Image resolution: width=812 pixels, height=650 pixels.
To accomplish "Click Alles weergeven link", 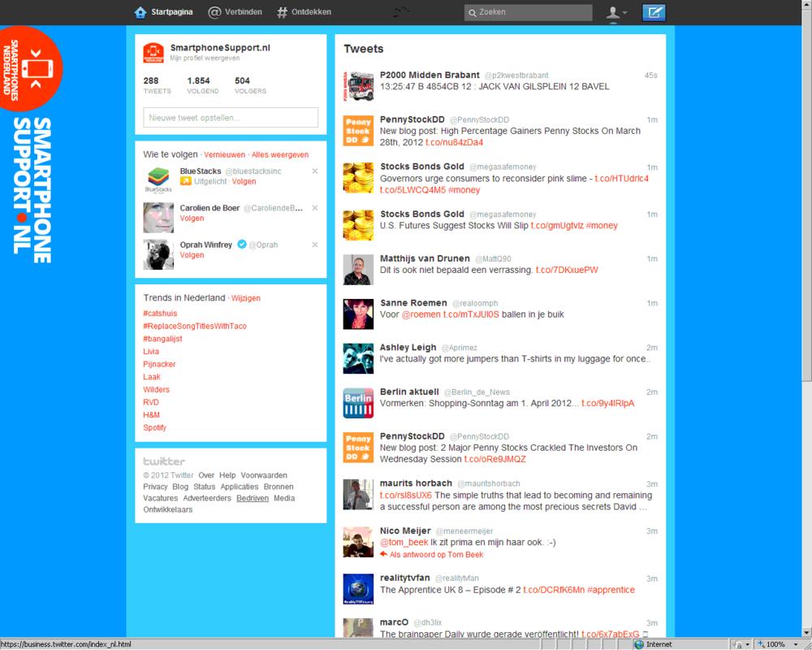I will 280,155.
